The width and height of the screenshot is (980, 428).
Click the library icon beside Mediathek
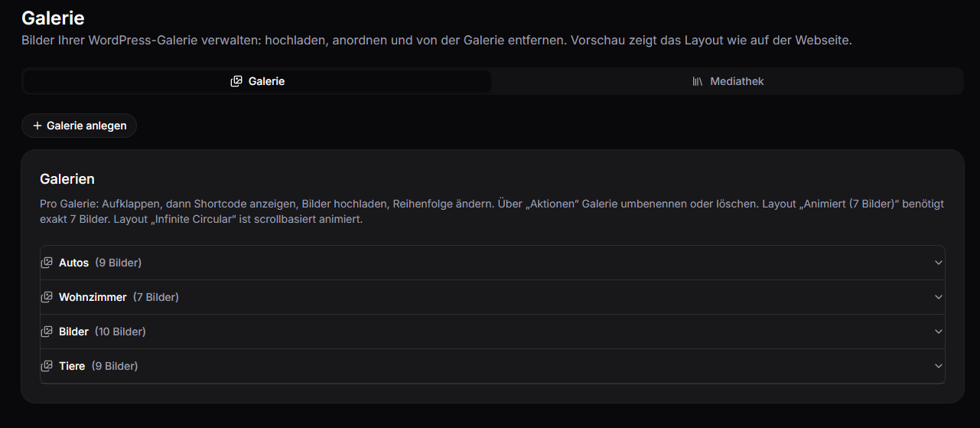point(698,81)
